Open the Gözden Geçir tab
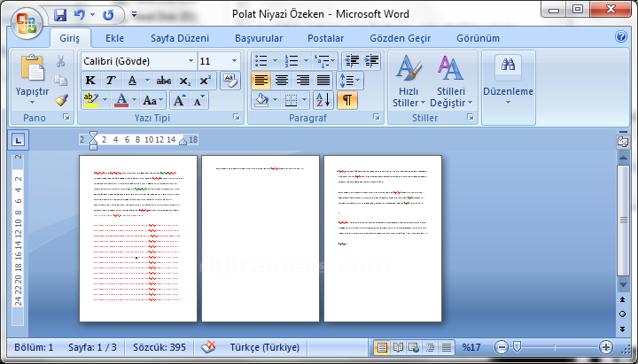This screenshot has width=638, height=364. click(400, 38)
